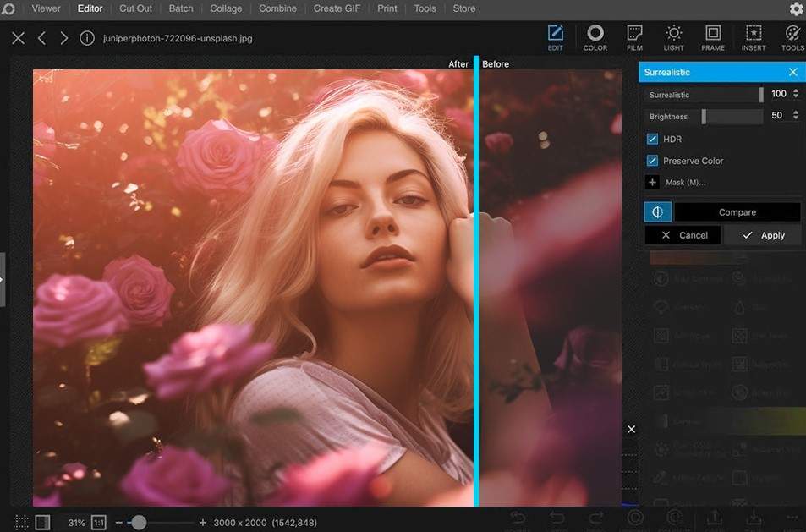Close the current image with X icon
Screen dimensions: 806x532
[18, 38]
